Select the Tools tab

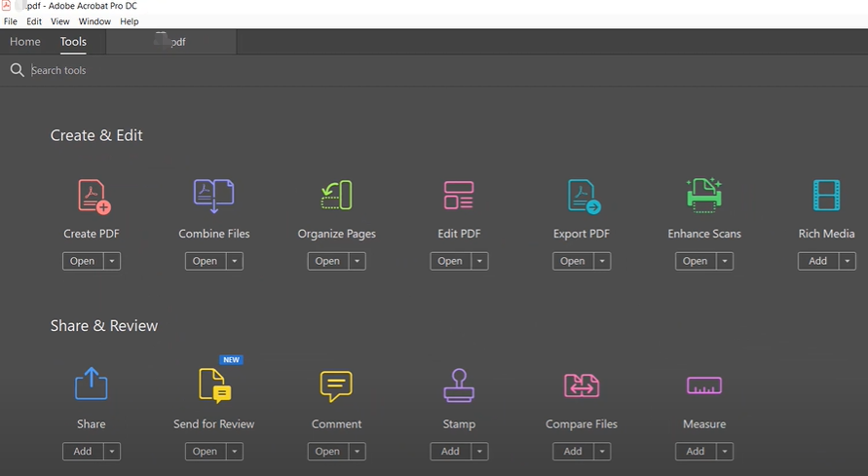(x=73, y=42)
